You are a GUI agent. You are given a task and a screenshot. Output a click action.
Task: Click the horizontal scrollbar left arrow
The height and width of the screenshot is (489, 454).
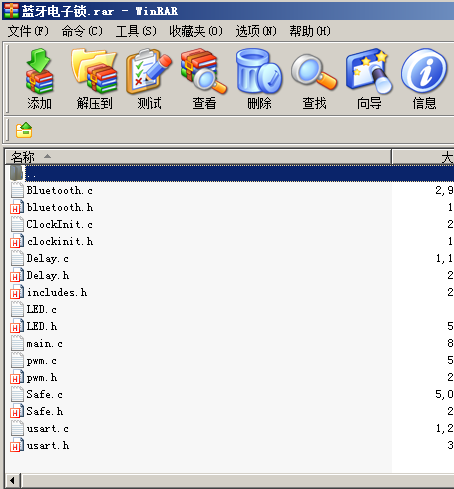13,480
